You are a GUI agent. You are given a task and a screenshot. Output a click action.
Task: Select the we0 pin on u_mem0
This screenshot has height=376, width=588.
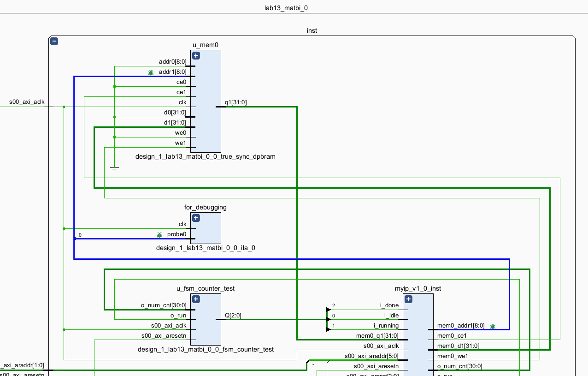pyautogui.click(x=181, y=133)
